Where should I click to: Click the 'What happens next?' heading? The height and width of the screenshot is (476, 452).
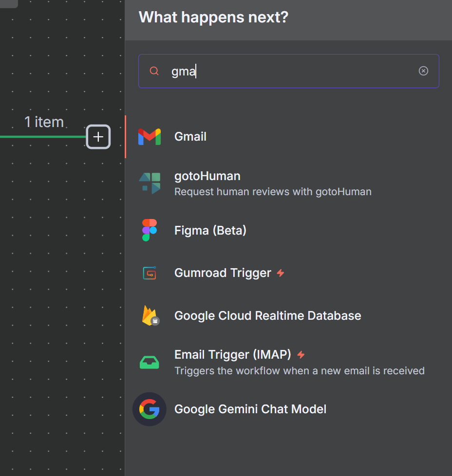click(213, 18)
